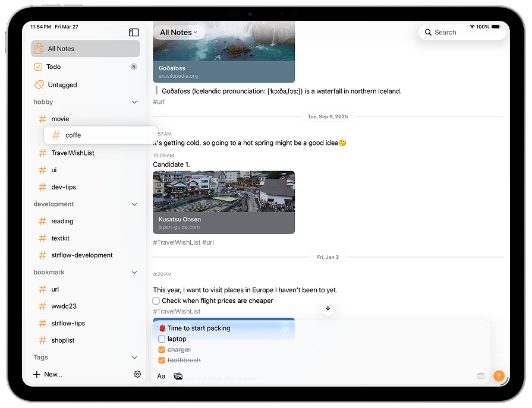
Task: Click the battery status icon
Action: click(496, 27)
